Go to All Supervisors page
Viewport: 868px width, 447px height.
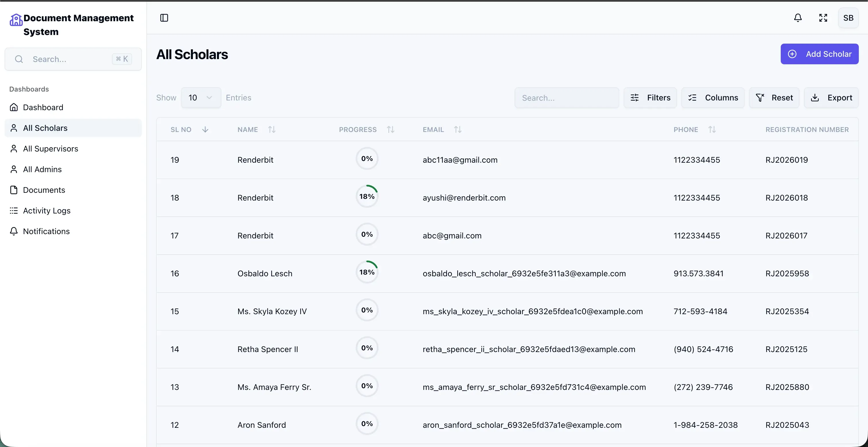click(x=51, y=149)
